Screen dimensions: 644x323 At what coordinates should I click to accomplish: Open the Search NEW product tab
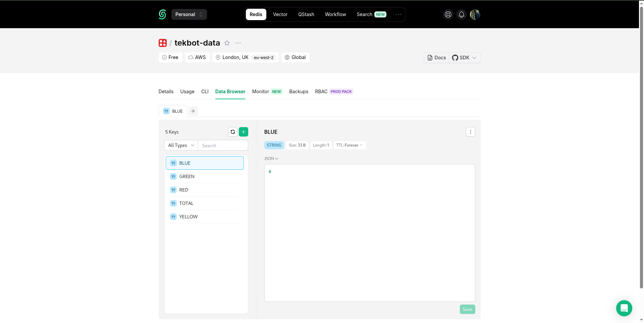click(x=371, y=14)
